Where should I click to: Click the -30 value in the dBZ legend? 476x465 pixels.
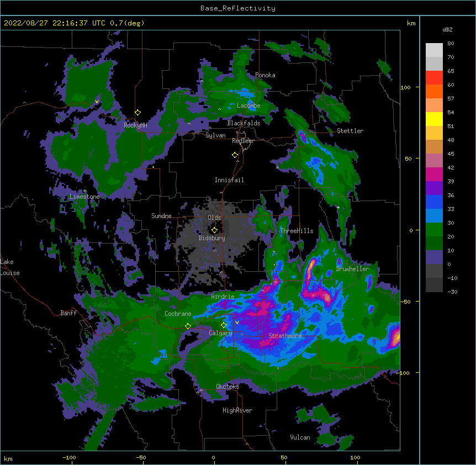452,292
